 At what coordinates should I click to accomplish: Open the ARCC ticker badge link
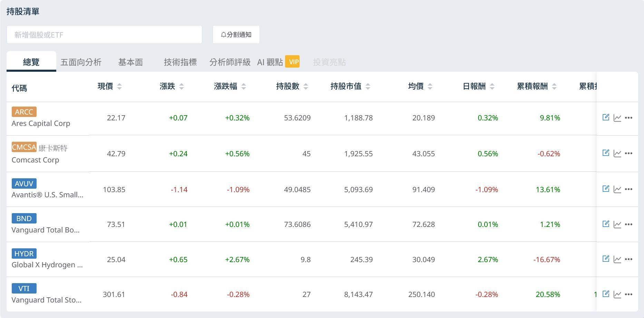coord(24,112)
